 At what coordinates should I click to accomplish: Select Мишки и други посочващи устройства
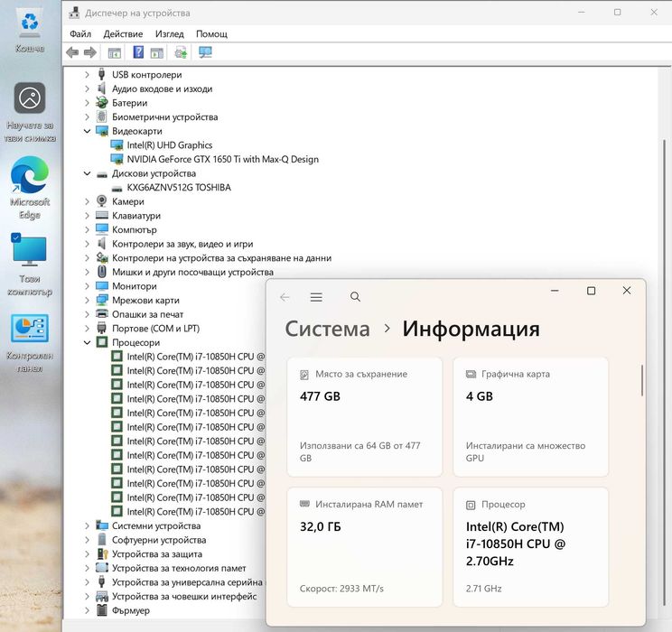coord(193,272)
